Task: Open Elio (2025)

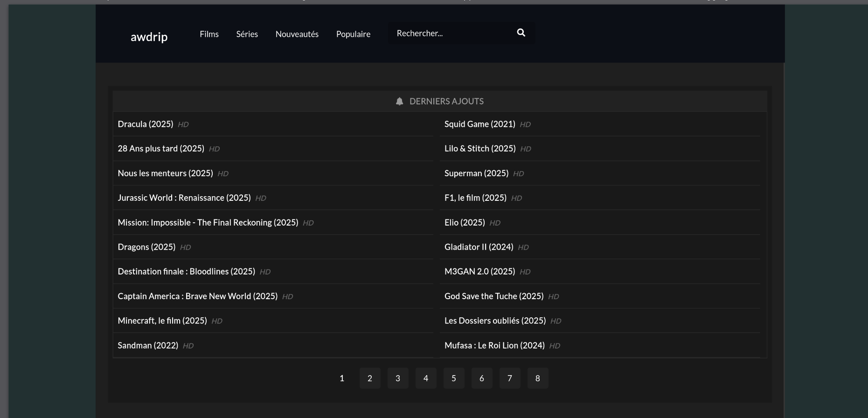Action: 465,222
